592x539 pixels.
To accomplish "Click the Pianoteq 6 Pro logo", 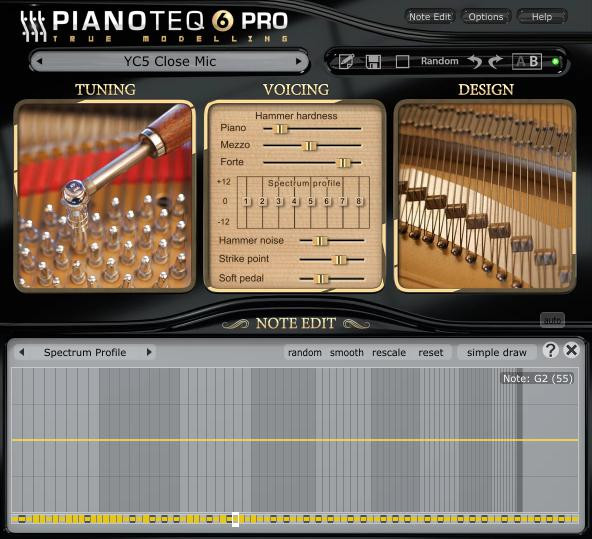I will coord(154,26).
